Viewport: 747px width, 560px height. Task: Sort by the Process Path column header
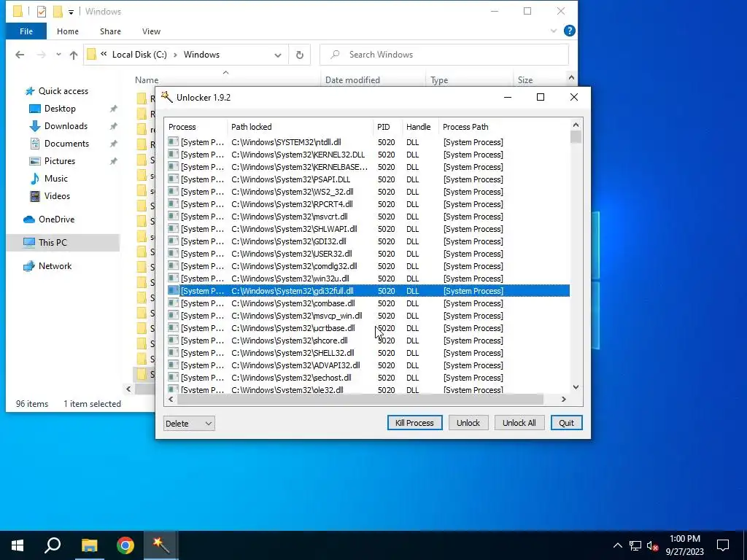tap(503, 127)
